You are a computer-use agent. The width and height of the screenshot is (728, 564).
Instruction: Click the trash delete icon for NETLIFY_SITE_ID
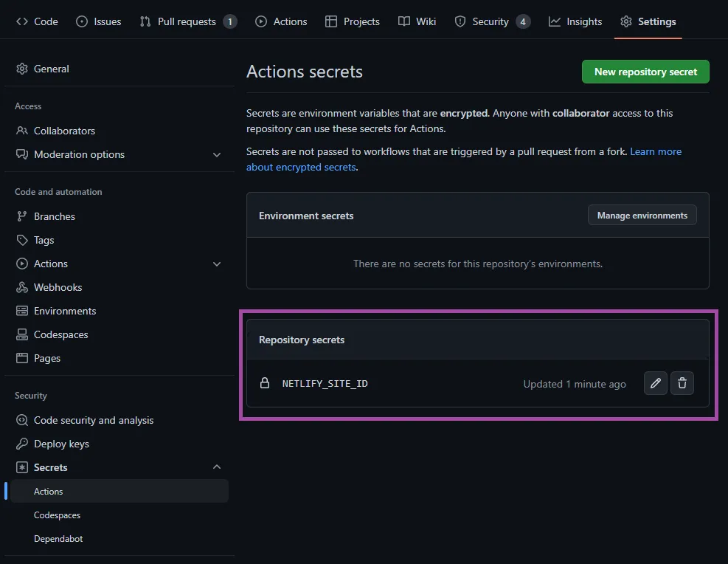point(682,383)
